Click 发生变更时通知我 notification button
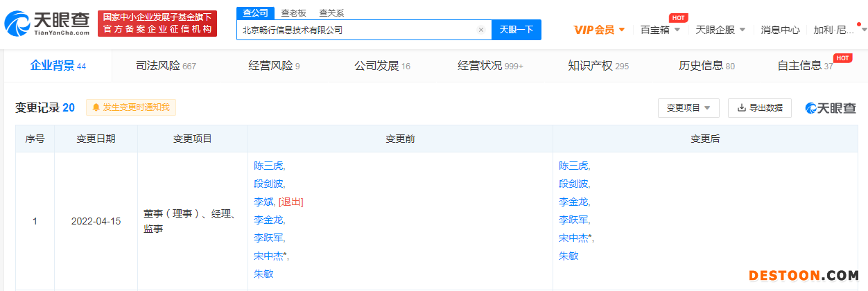This screenshot has width=868, height=291. tap(131, 107)
